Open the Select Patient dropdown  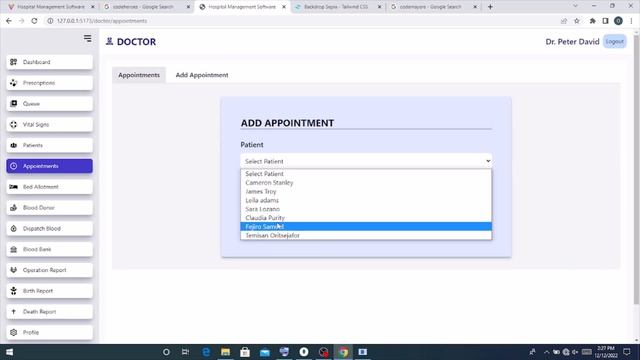[366, 161]
